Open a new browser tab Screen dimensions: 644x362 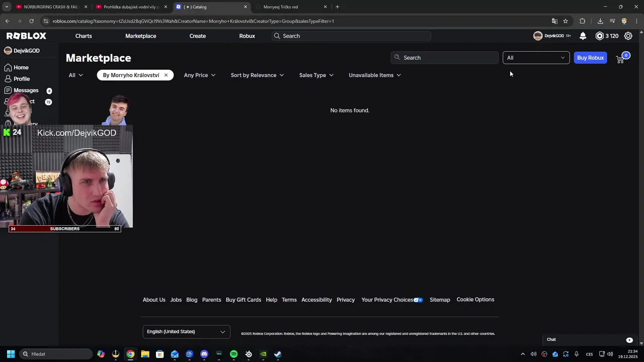pyautogui.click(x=337, y=7)
